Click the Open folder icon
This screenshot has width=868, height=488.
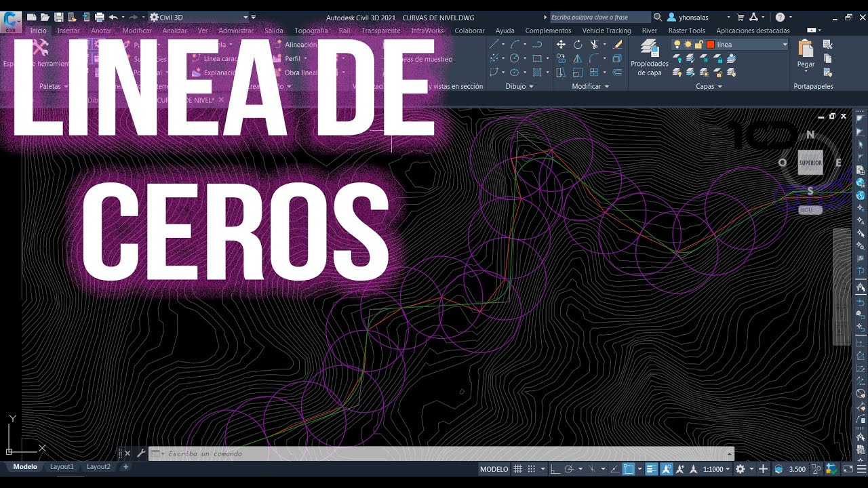pos(45,17)
